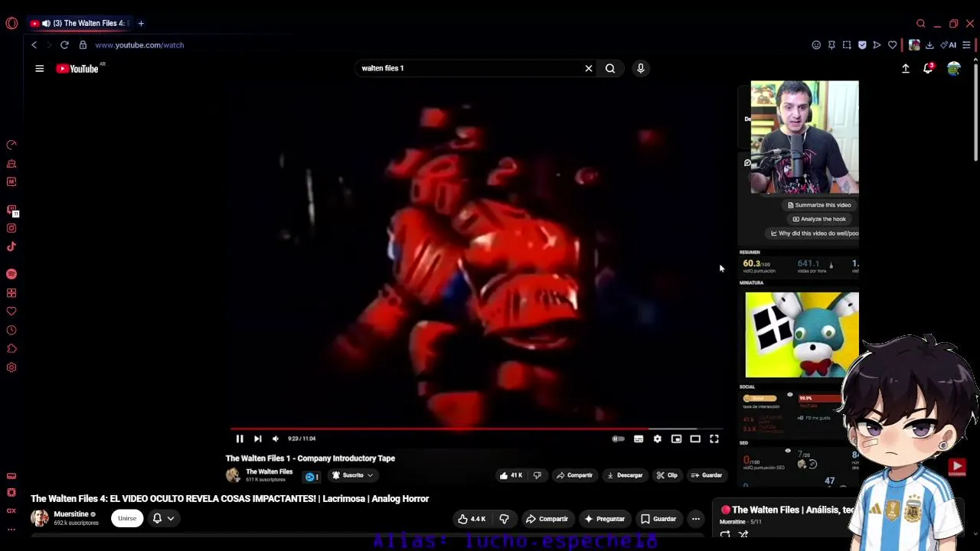Image resolution: width=980 pixels, height=551 pixels.
Task: Enter fullscreen in the video player
Action: pos(714,439)
